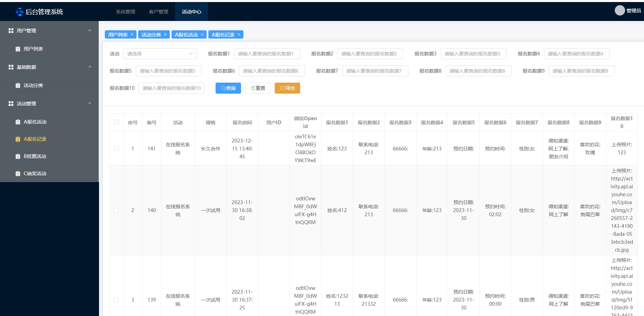Switch to 客户管理 top menu
Viewport: 644px width, 316px height.
[159, 12]
